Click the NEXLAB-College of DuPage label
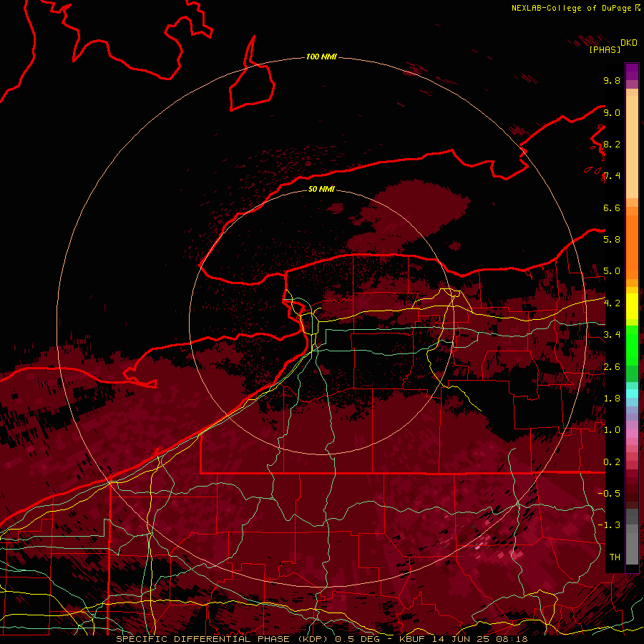Viewport: 644px width, 644px height. point(571,8)
